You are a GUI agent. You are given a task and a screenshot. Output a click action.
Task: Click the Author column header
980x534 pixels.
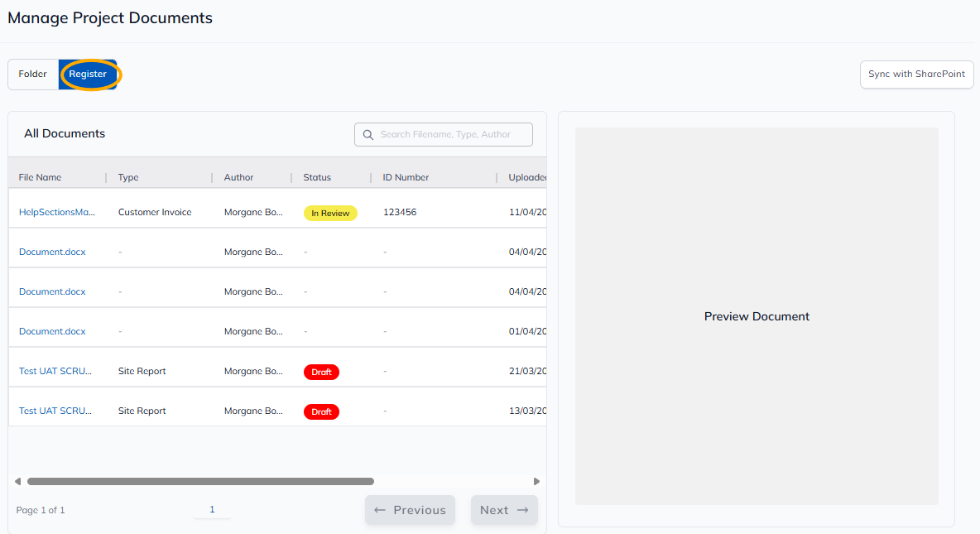click(238, 178)
